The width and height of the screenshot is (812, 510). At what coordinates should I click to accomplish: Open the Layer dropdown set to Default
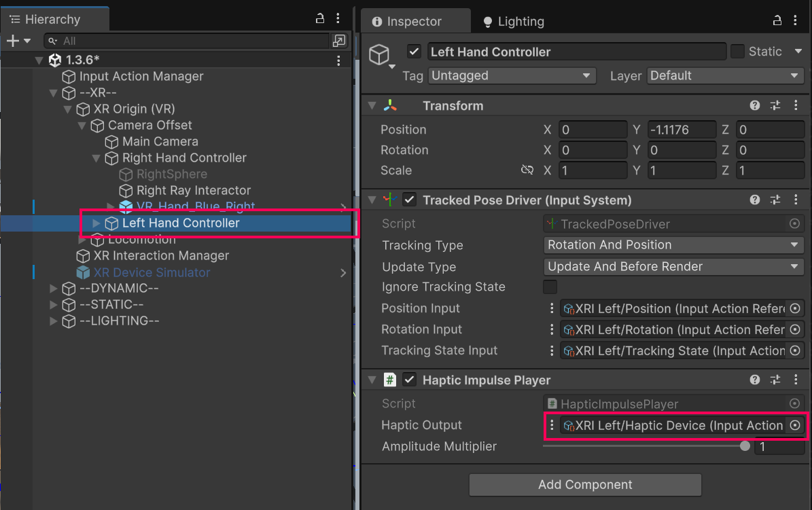(x=725, y=76)
